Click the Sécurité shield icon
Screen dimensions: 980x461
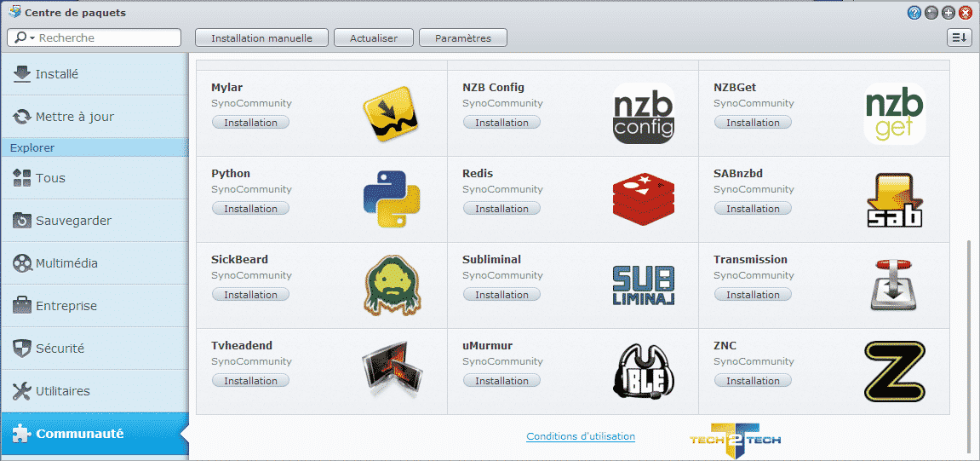[x=22, y=349]
